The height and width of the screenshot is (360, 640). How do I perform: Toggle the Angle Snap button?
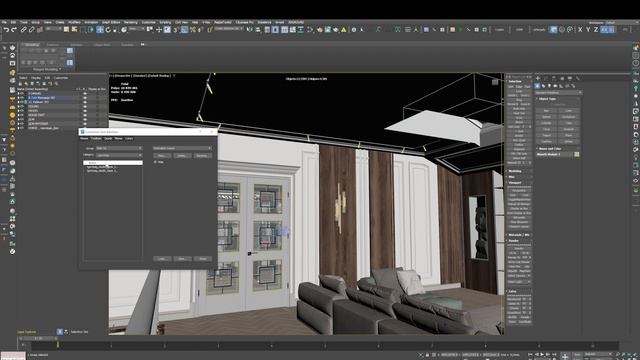pyautogui.click(x=184, y=29)
